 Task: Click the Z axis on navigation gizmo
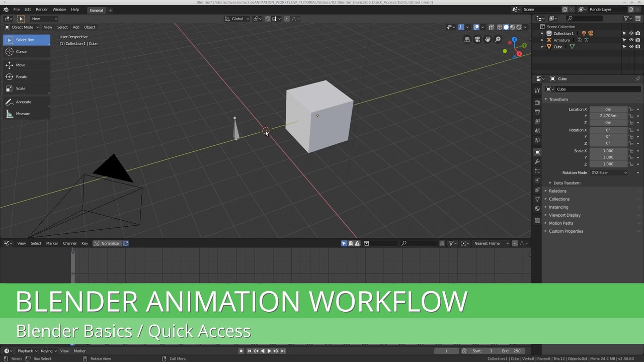pyautogui.click(x=514, y=40)
